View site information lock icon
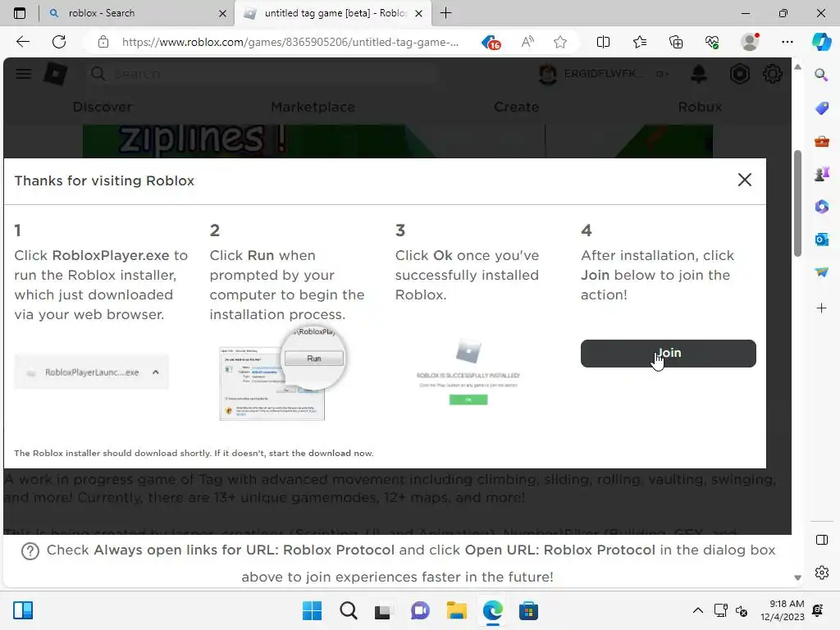Viewport: 840px width, 630px height. point(103,42)
